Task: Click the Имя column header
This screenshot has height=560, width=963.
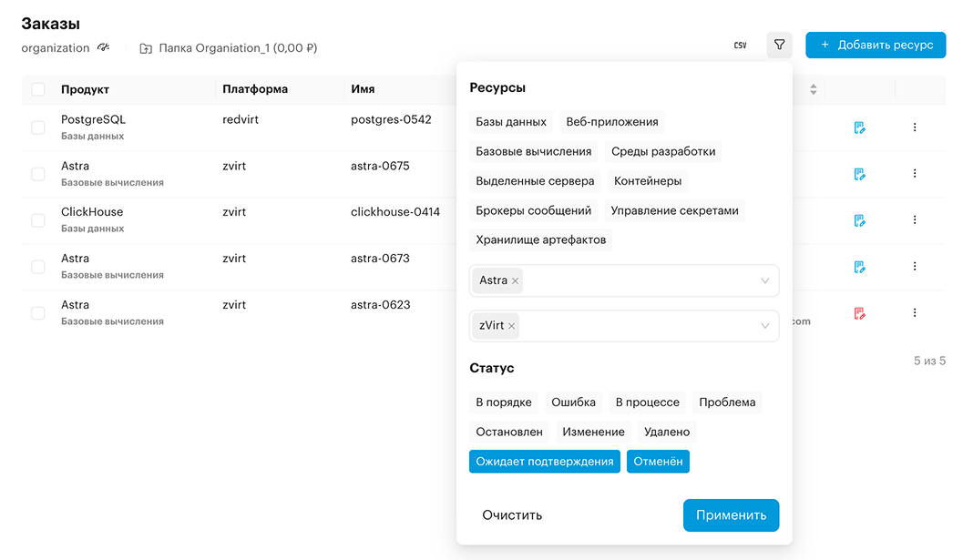Action: click(x=363, y=89)
